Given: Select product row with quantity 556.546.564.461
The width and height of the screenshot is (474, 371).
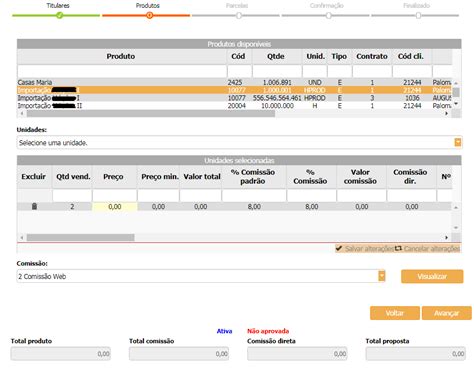Looking at the screenshot, I should point(234,98).
